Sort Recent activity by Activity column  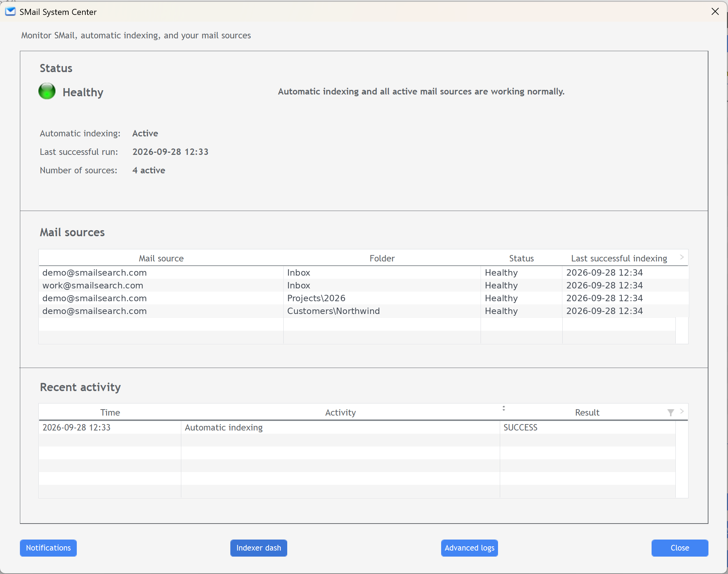click(x=341, y=412)
